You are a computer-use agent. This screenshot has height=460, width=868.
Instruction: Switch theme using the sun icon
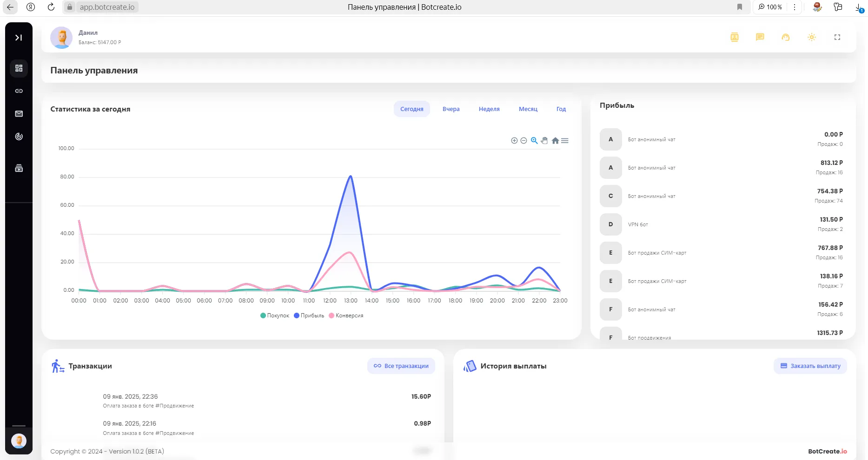[x=812, y=37]
